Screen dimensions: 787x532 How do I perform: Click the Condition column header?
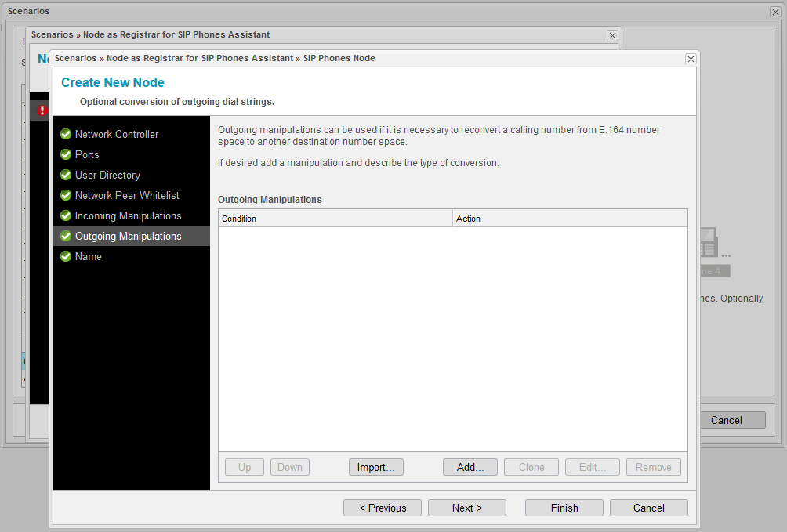335,219
